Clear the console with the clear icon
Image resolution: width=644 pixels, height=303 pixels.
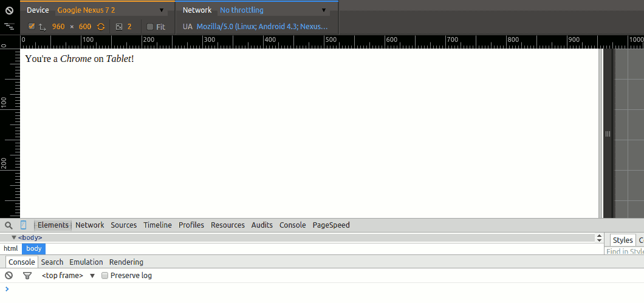coord(9,276)
